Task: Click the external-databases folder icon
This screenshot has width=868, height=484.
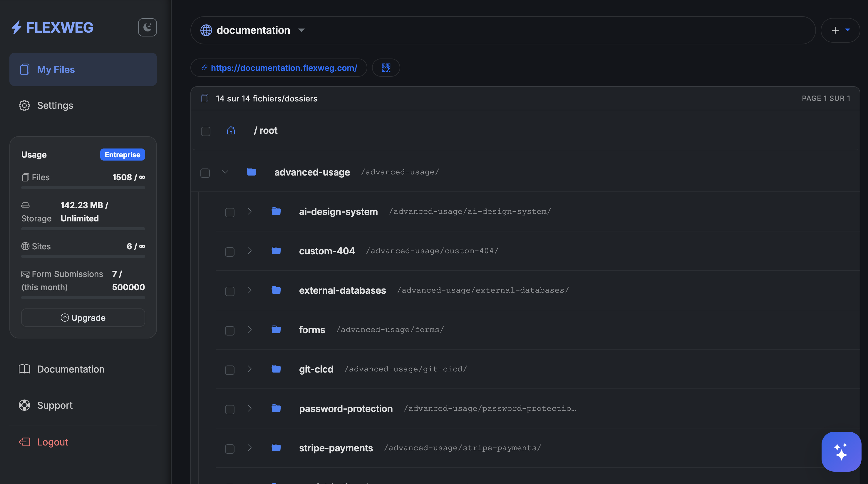Action: click(x=276, y=291)
